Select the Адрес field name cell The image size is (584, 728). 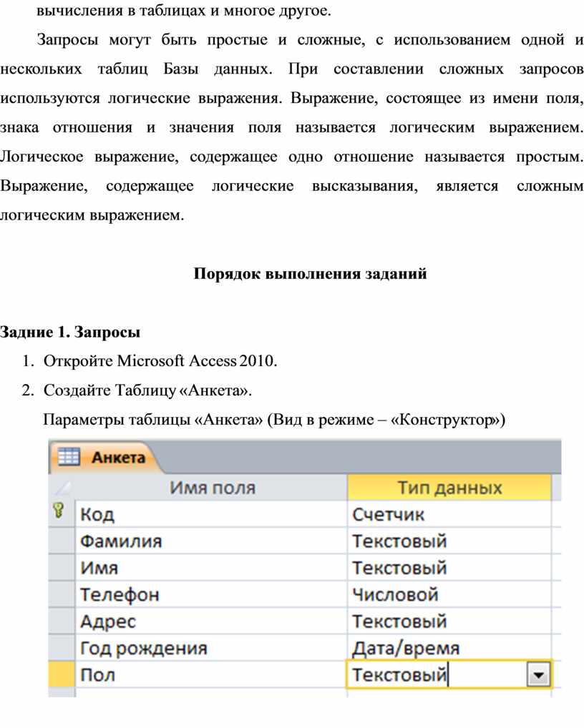pos(211,621)
